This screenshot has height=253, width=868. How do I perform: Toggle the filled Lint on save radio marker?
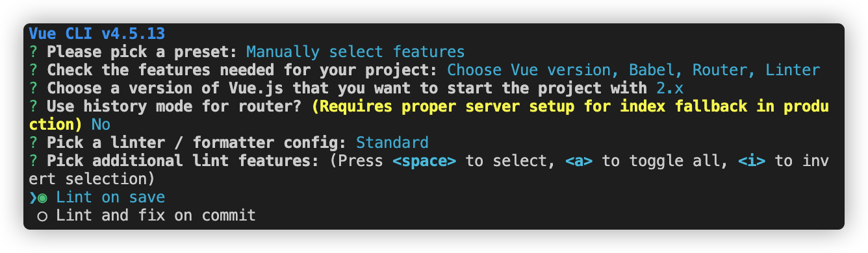(x=42, y=198)
